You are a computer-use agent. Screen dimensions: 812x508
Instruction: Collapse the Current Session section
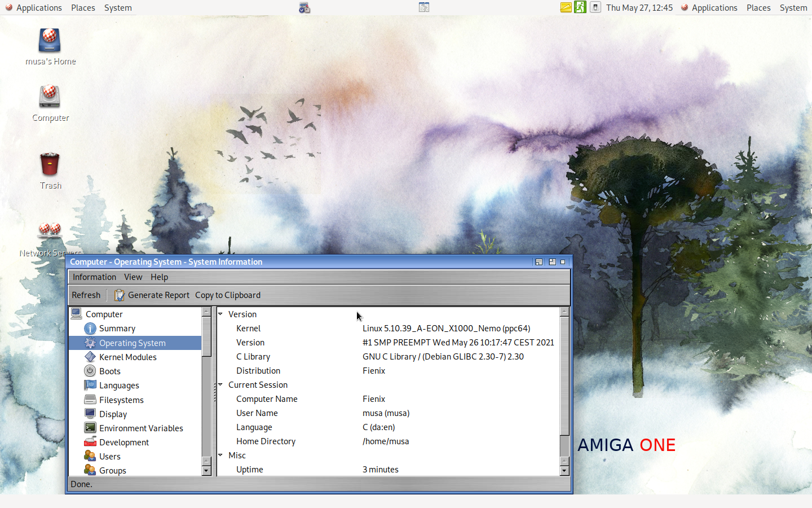pos(220,384)
